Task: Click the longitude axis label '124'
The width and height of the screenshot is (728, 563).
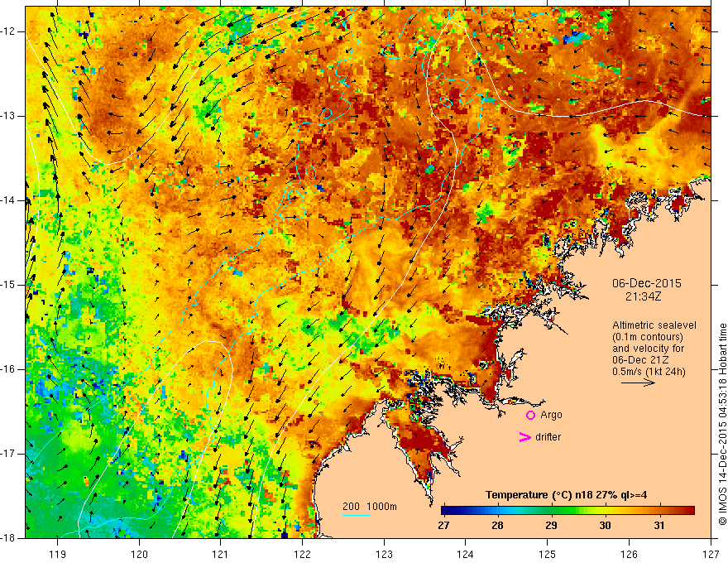Action: click(466, 554)
